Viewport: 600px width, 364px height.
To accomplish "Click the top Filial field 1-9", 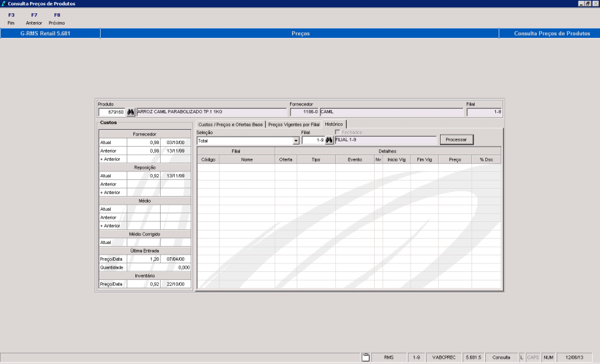I will tap(484, 112).
